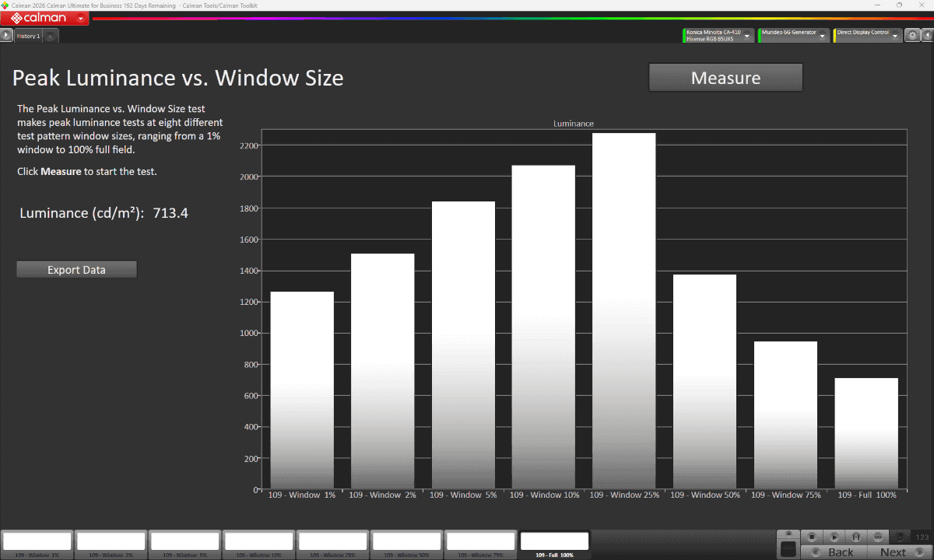Click the collapse arrow beside the gear
Image resolution: width=934 pixels, height=560 pixels.
(926, 35)
